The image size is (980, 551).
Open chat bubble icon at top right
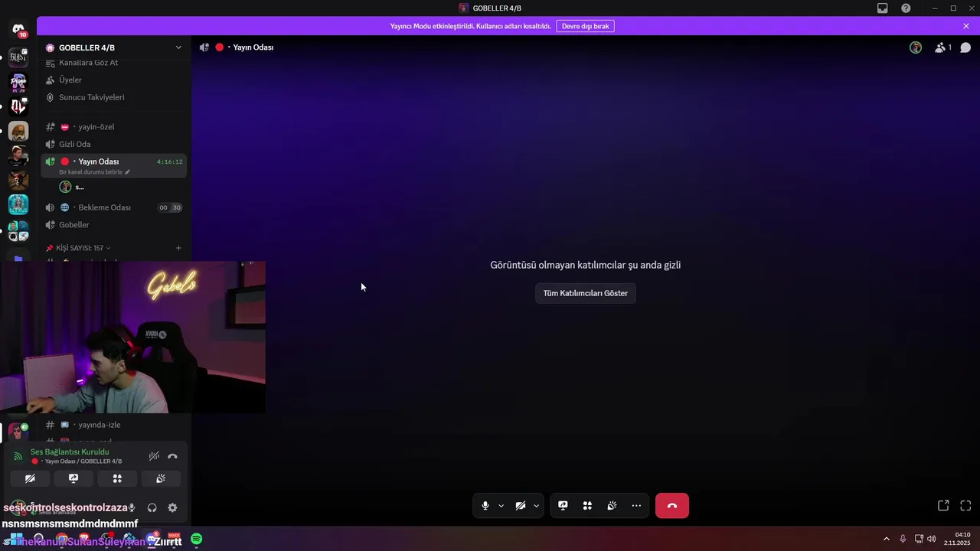(966, 47)
